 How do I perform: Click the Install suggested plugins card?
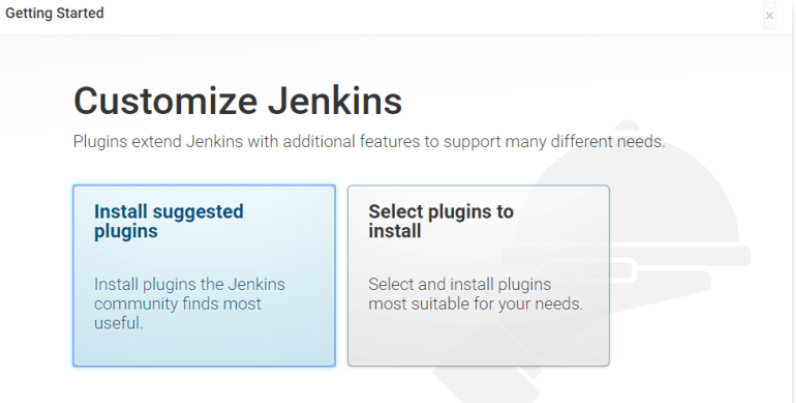[x=203, y=275]
